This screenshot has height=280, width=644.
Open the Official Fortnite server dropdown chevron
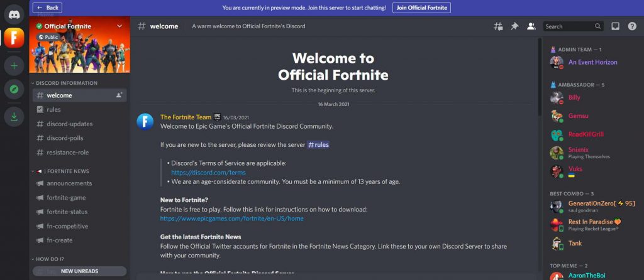119,26
